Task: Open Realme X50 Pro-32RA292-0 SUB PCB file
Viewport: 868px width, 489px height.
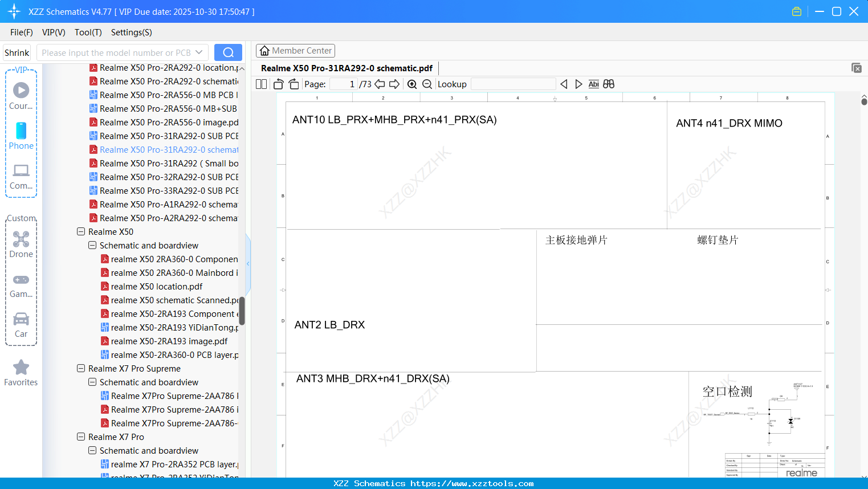Action: click(164, 177)
